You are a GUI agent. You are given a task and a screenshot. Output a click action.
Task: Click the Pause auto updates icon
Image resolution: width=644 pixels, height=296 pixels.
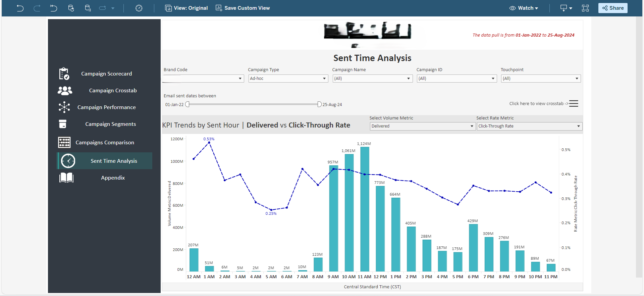(88, 8)
